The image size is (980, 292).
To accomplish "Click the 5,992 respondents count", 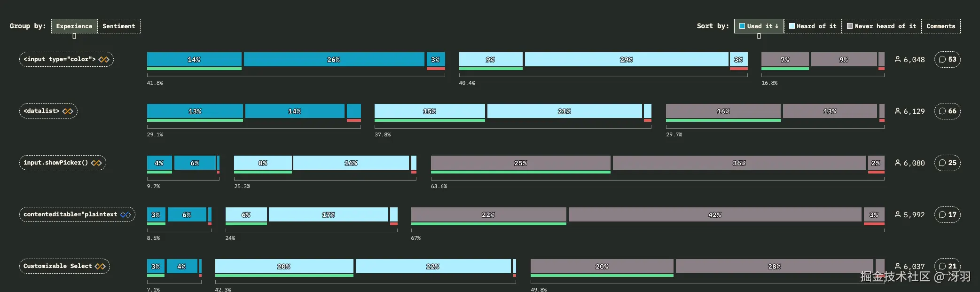I will point(914,215).
